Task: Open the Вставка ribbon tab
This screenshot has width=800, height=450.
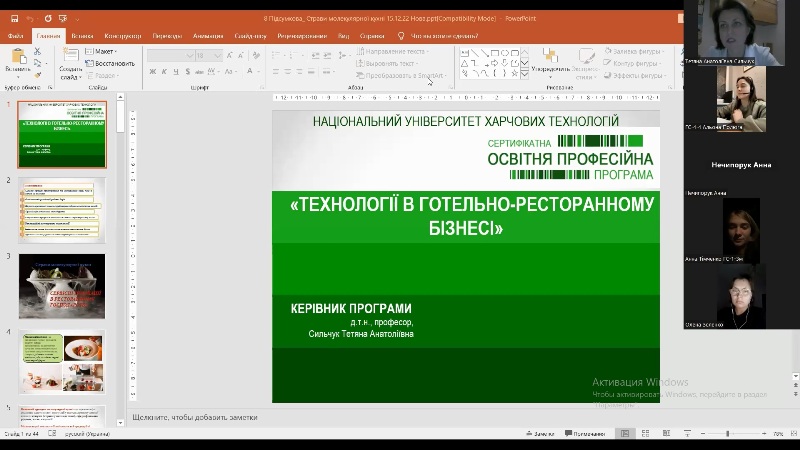Action: (83, 35)
